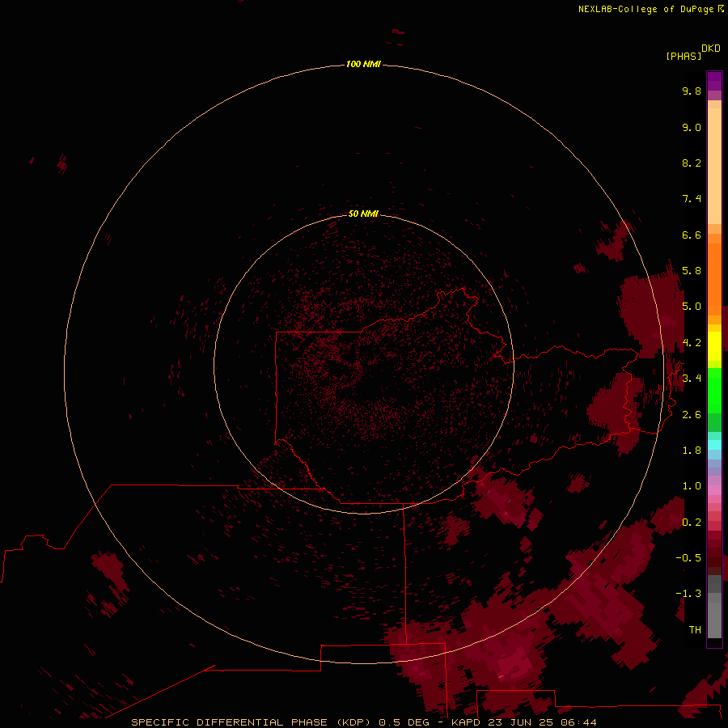Click the "[PHAS]" label above the color scale

684,57
